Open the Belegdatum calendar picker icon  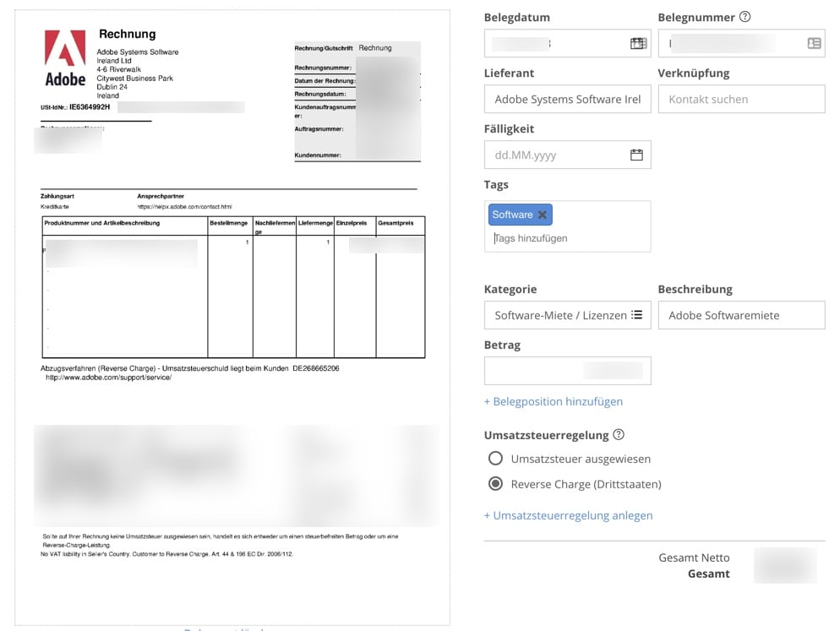[638, 43]
